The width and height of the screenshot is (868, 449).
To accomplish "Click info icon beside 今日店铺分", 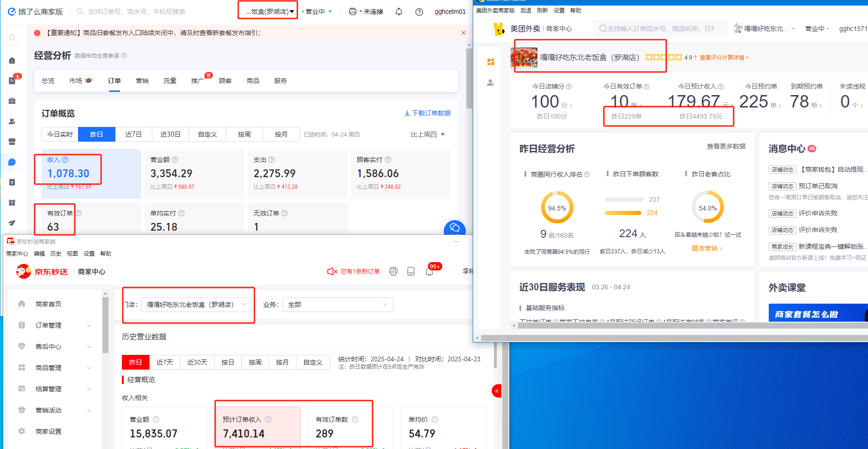I will [569, 87].
